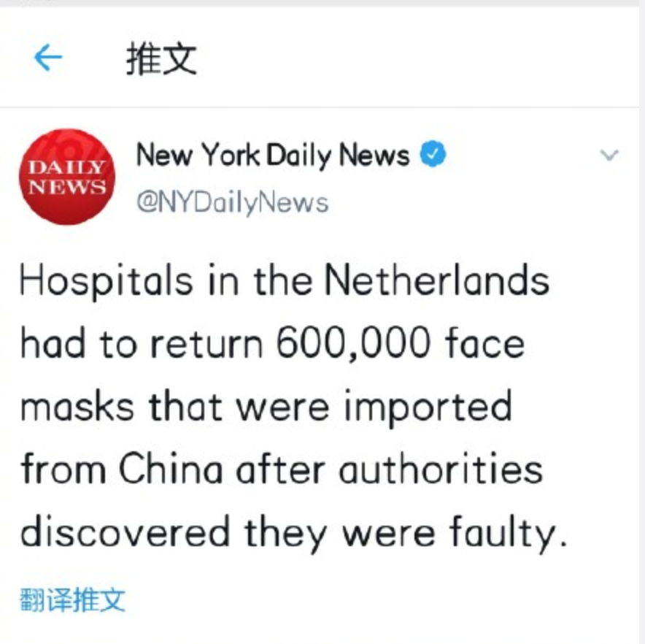Tap the blue verified checkmark badge
The width and height of the screenshot is (645, 644).
tap(433, 154)
